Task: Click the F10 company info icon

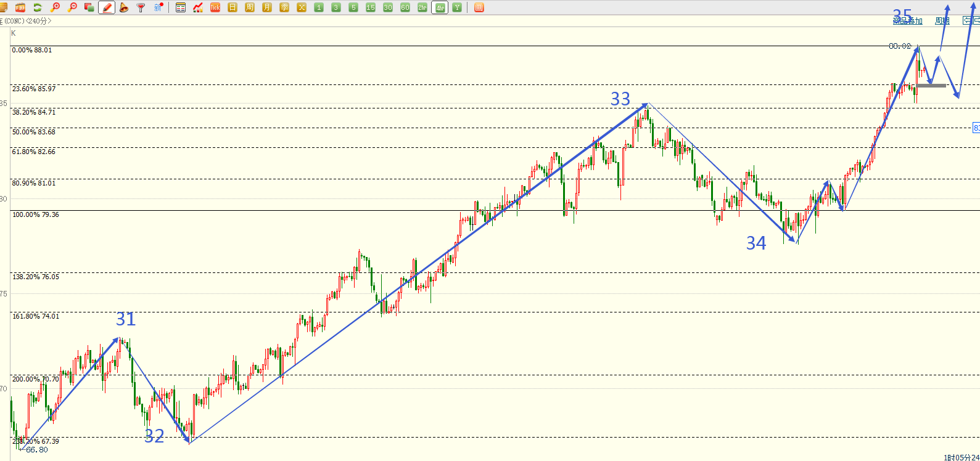Action: (x=20, y=7)
